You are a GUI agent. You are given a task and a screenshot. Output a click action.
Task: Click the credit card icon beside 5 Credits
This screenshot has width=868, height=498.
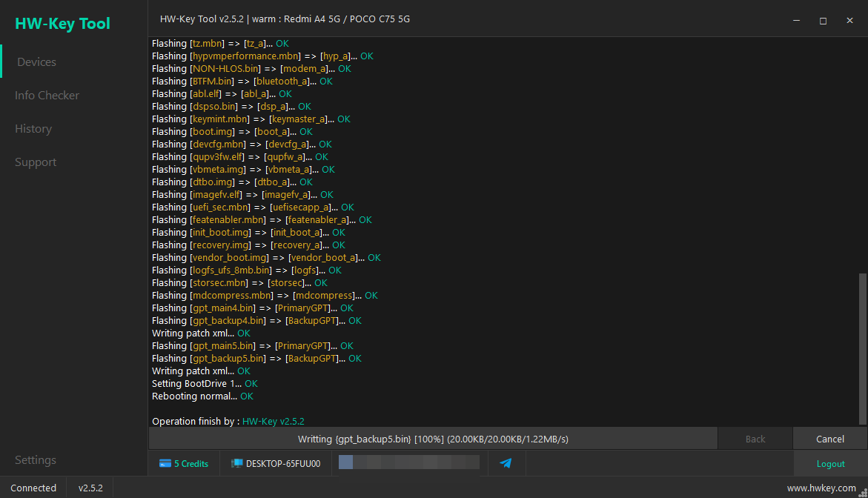165,464
